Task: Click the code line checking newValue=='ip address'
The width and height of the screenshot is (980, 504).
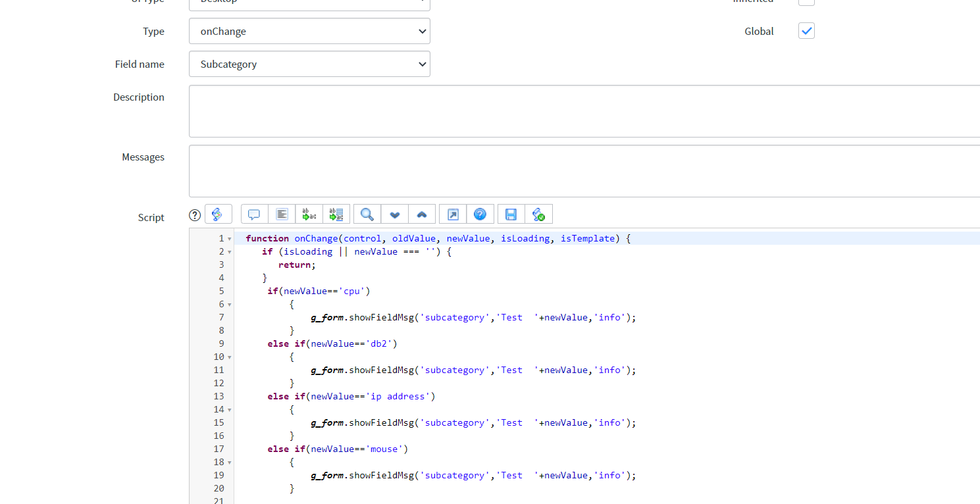Action: 351,396
